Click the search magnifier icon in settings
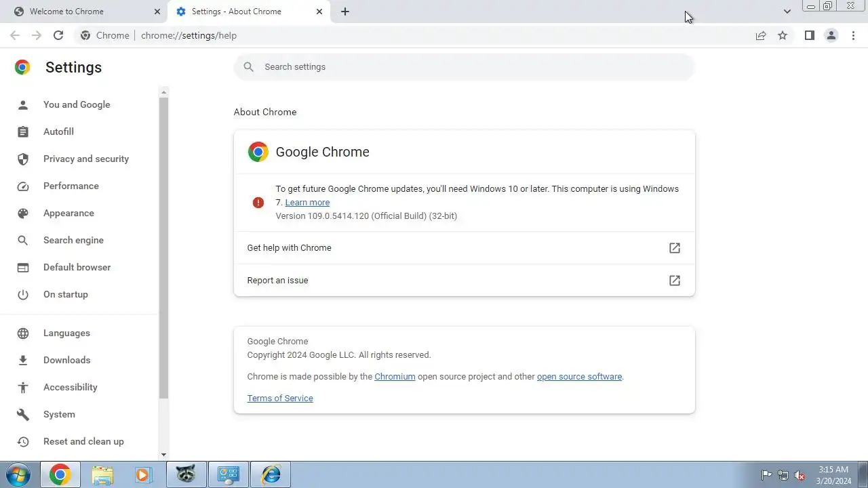868x488 pixels. click(249, 66)
